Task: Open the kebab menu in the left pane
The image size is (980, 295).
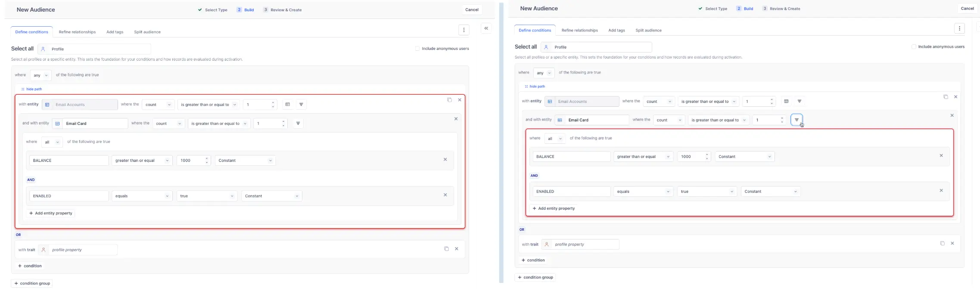Action: 464,30
